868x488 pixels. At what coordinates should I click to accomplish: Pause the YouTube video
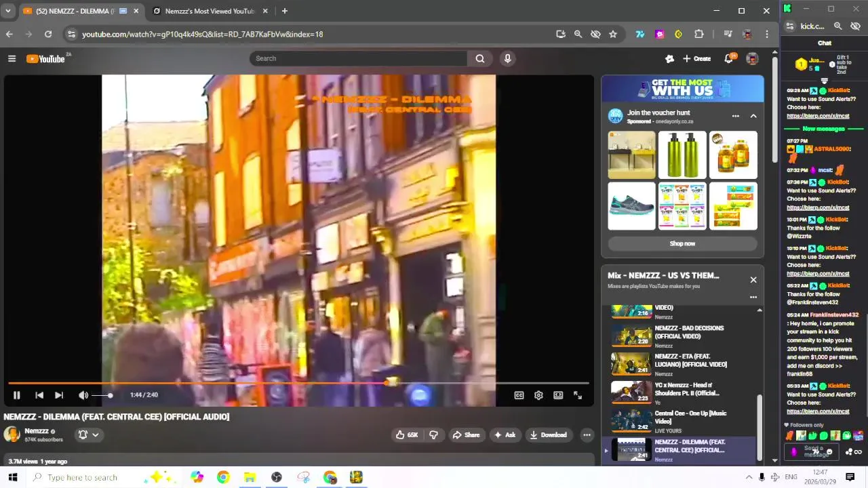coord(16,395)
